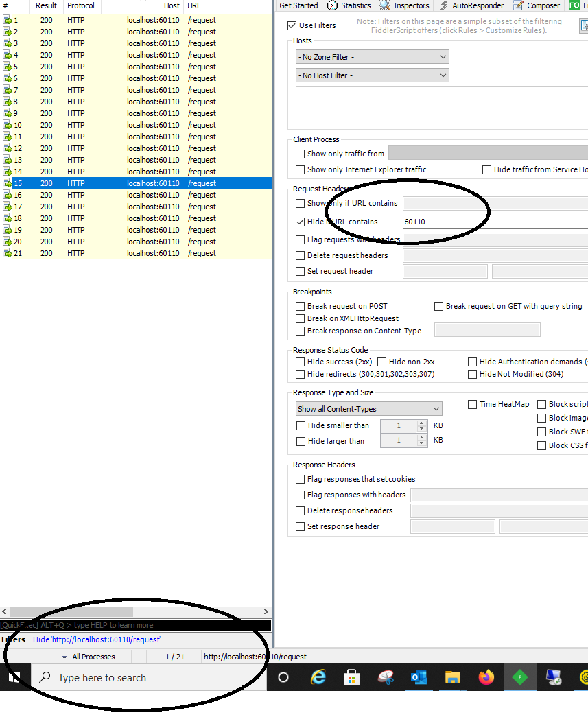This screenshot has height=717, width=588.
Task: Click Fiddler green icon in taskbar
Action: tap(520, 677)
